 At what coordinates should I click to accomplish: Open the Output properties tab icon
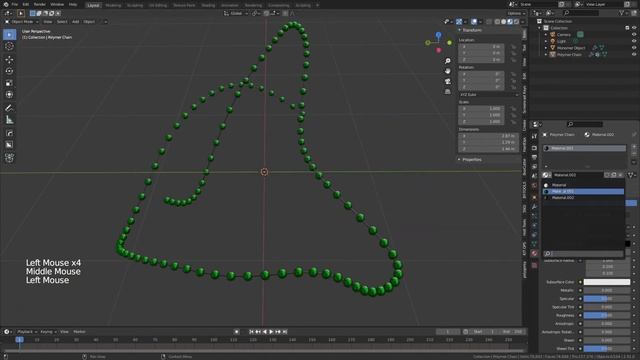click(534, 157)
